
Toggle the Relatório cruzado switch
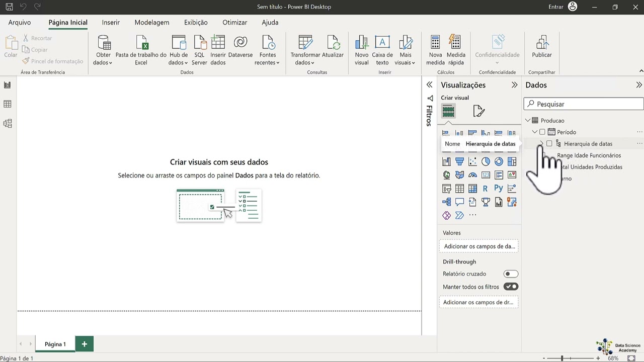coord(511,274)
